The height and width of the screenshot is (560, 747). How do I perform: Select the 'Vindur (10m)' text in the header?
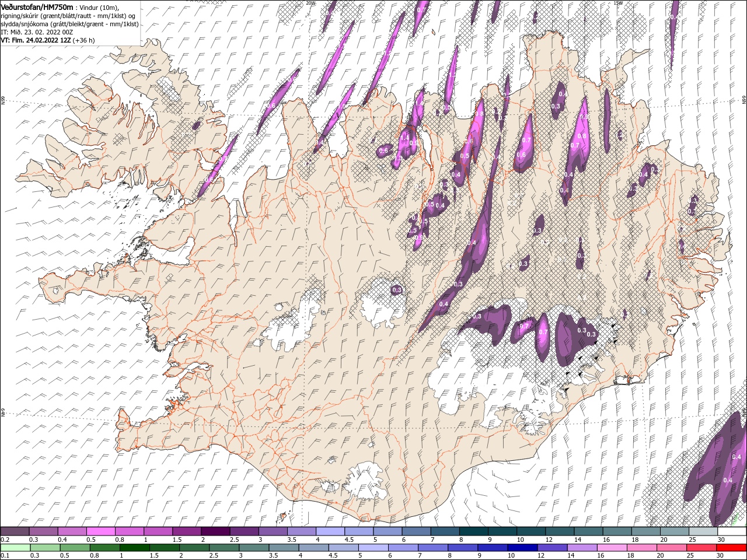[x=98, y=7]
